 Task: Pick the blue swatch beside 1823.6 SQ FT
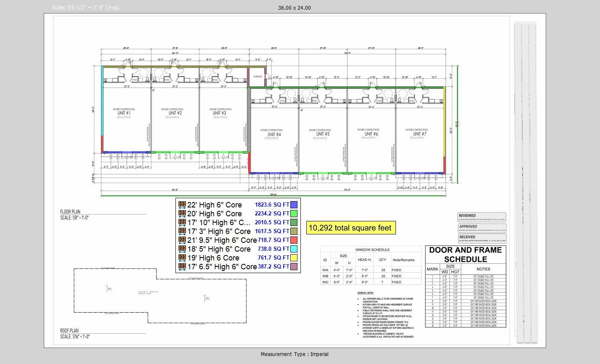(294, 205)
